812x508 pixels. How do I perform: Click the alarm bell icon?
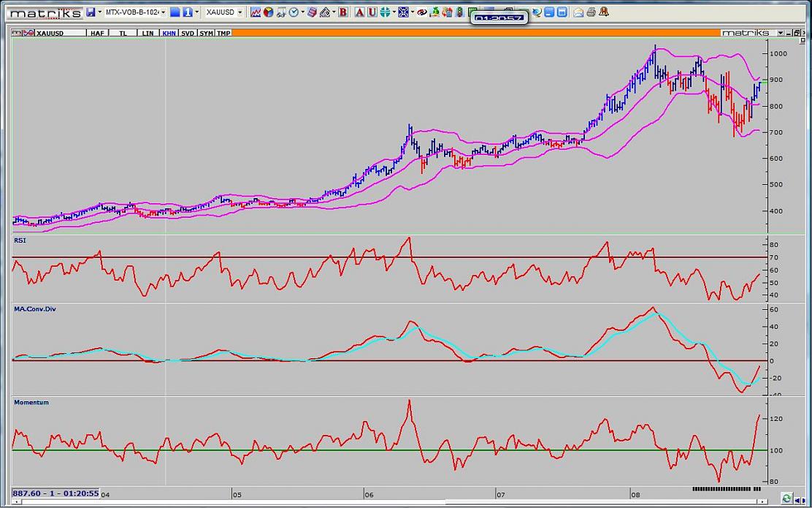click(x=604, y=12)
